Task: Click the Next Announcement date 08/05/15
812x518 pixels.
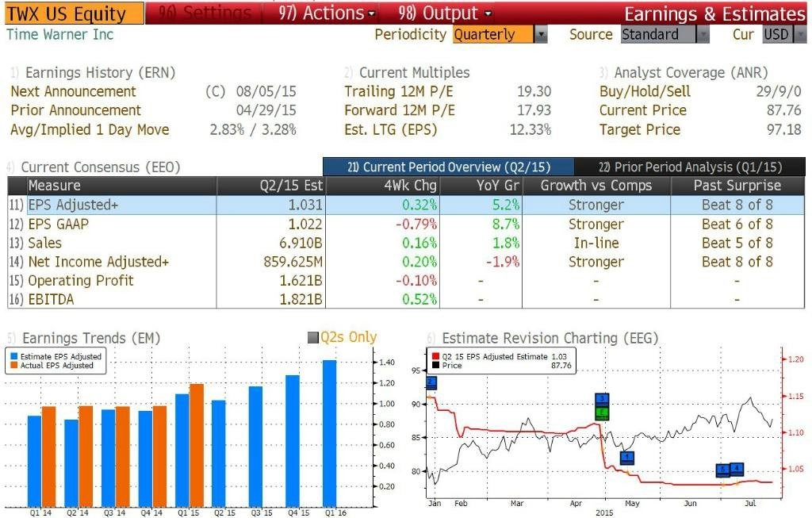Action: click(x=266, y=92)
